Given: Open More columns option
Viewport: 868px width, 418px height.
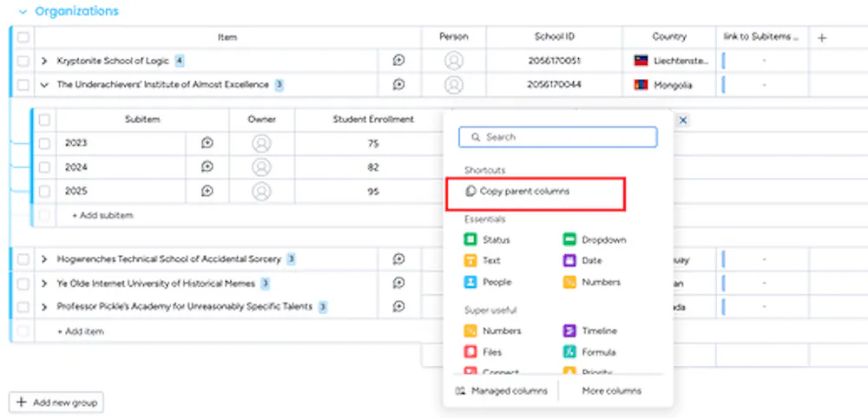Looking at the screenshot, I should [x=611, y=391].
